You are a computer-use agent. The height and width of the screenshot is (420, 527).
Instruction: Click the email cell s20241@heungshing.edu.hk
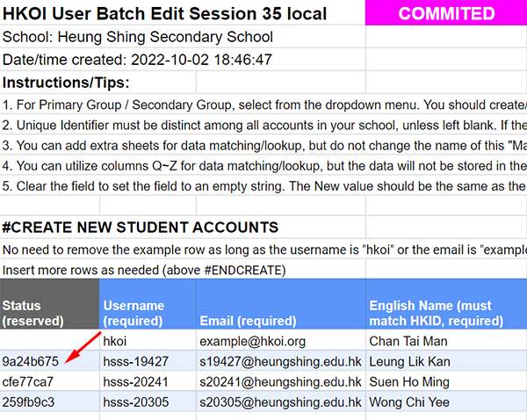281,381
